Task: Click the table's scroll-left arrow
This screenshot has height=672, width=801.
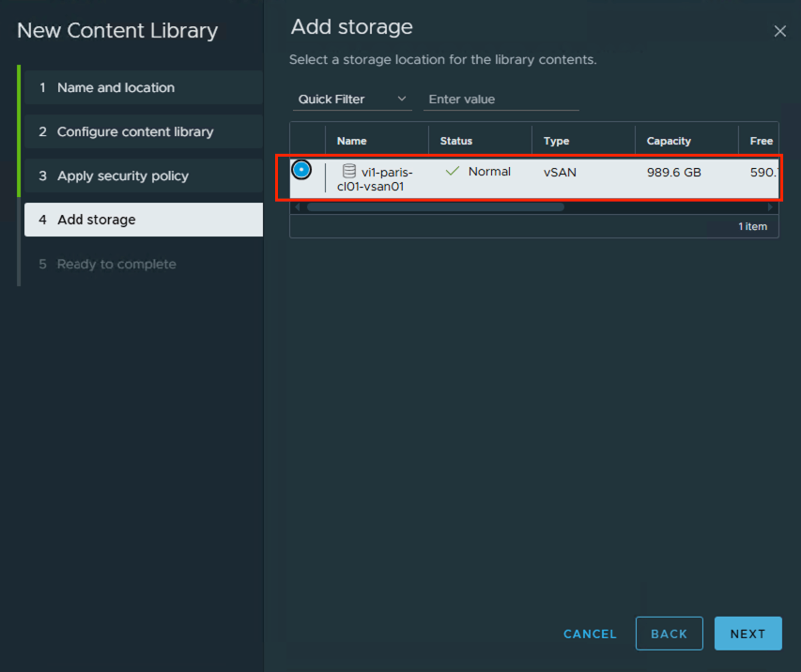Action: (299, 206)
